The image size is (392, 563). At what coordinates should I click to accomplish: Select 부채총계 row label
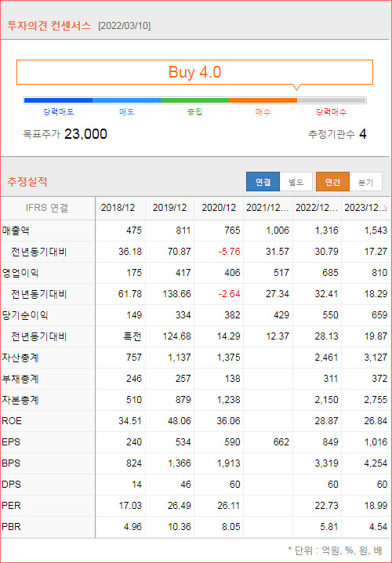click(20, 379)
